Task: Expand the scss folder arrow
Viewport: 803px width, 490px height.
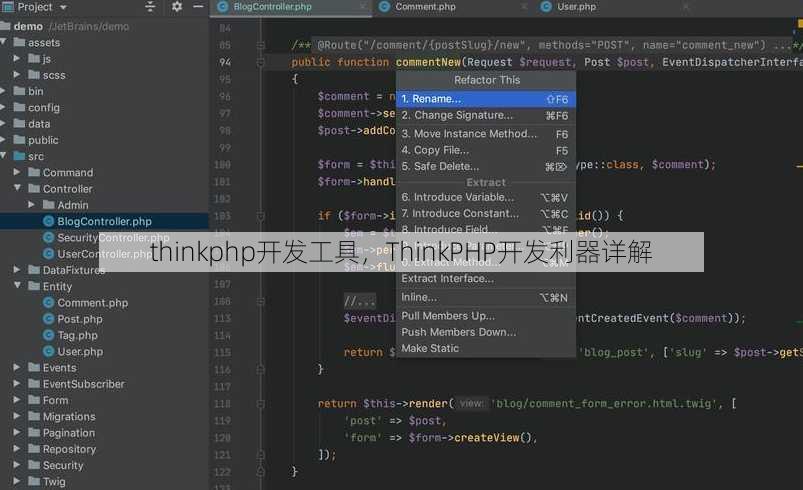Action: [x=17, y=75]
